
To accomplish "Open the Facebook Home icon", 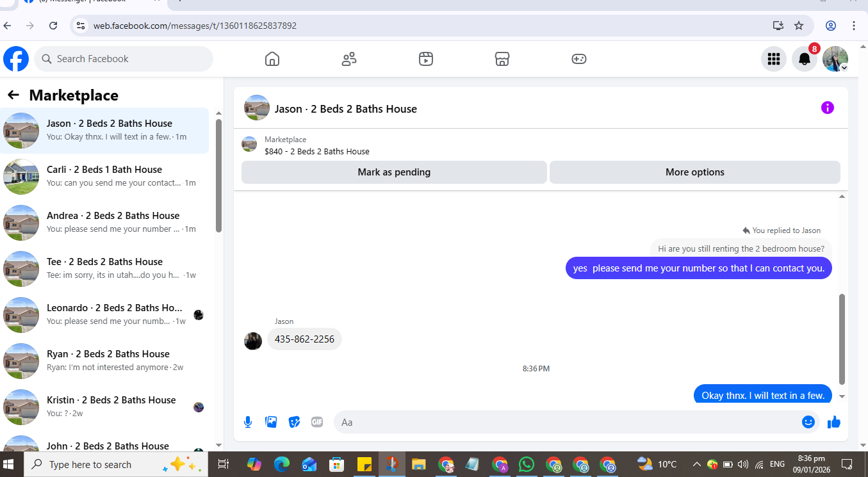I will [272, 59].
